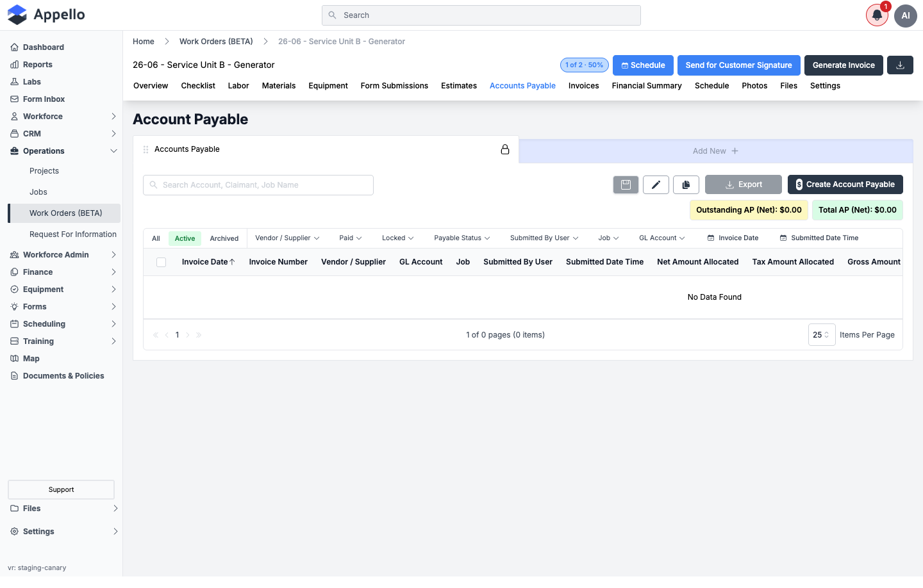Click the 1 of 2 · 50% progress badge
This screenshot has width=923, height=588.
click(x=585, y=65)
